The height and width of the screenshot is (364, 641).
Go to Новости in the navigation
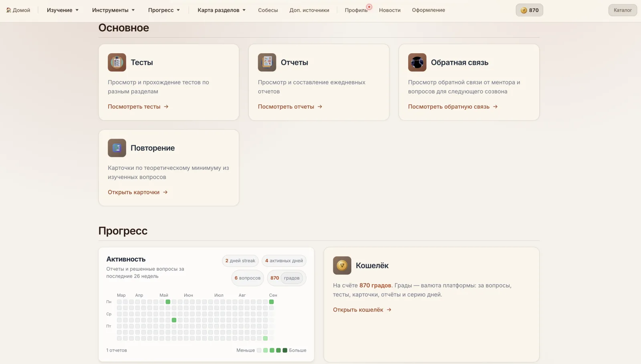pyautogui.click(x=390, y=10)
